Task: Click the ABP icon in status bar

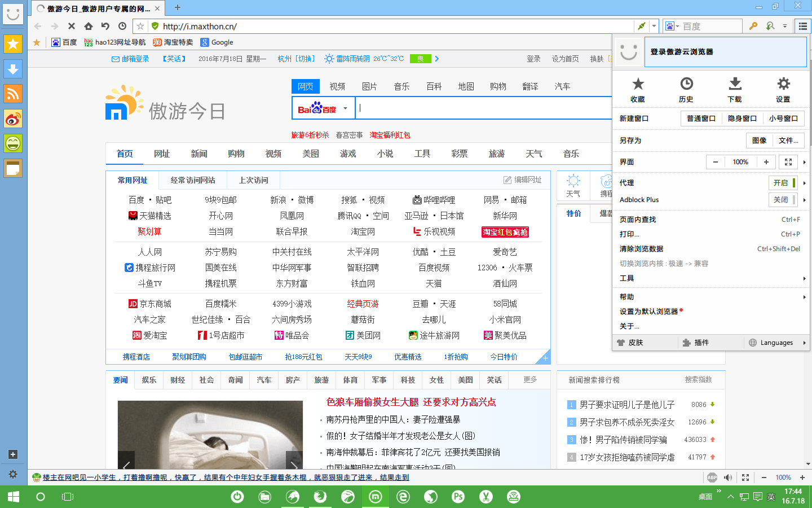Action: (712, 478)
